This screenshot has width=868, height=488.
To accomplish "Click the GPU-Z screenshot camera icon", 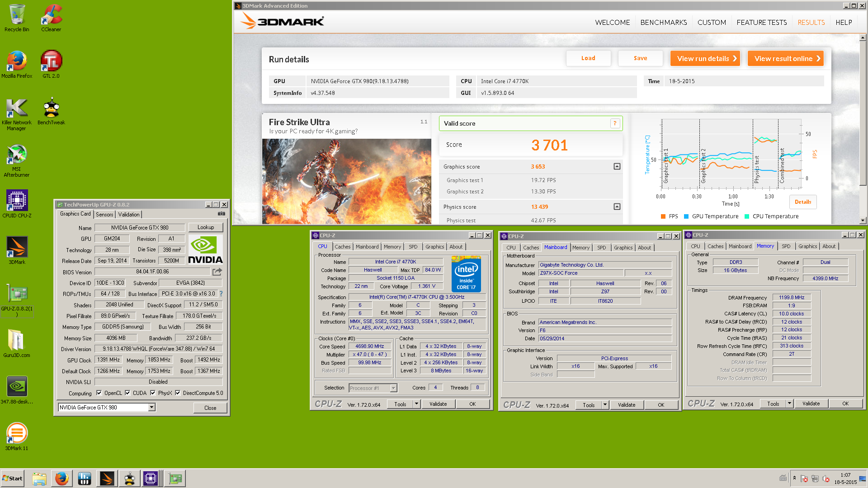I will [x=222, y=214].
